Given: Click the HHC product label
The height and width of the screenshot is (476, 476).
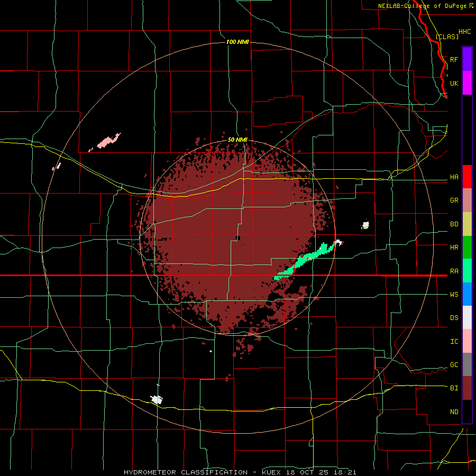Looking at the screenshot, I should 464,32.
